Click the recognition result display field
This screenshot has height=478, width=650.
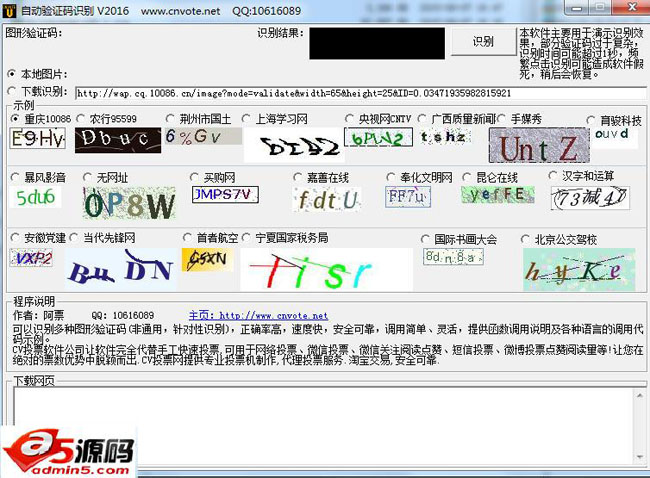(377, 43)
